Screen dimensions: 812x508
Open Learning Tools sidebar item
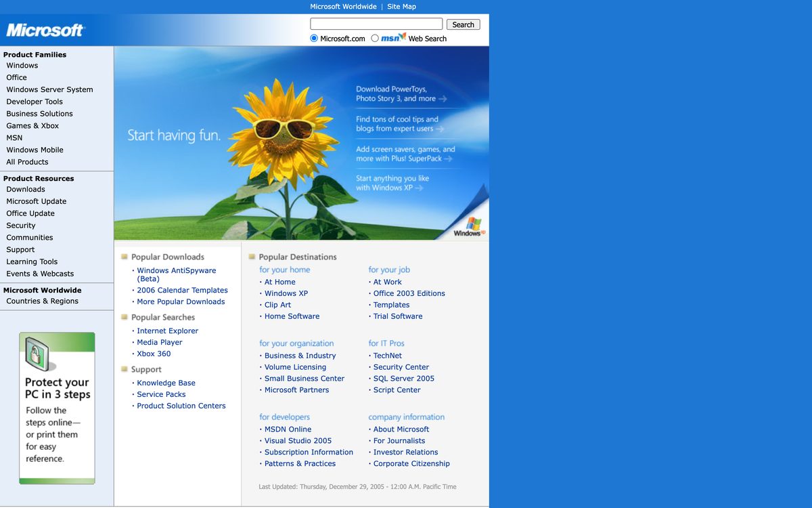pos(32,262)
